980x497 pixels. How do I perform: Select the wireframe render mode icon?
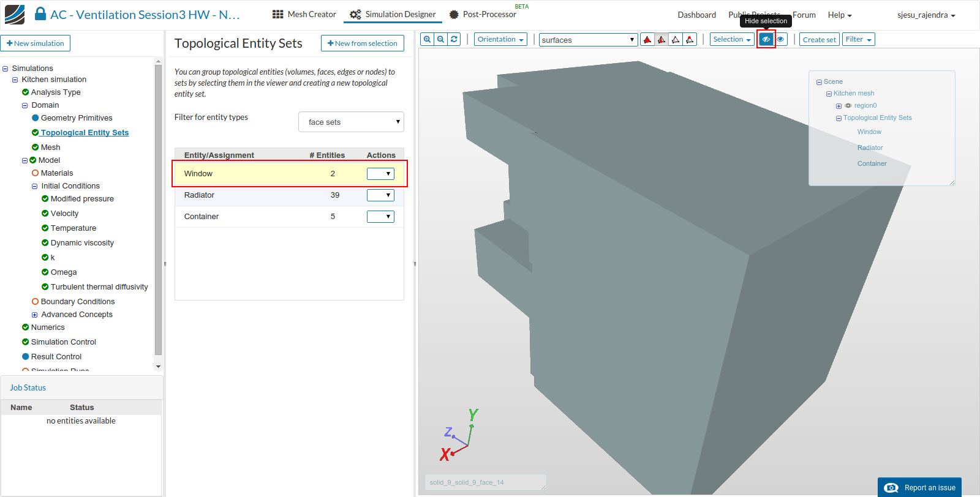click(676, 40)
